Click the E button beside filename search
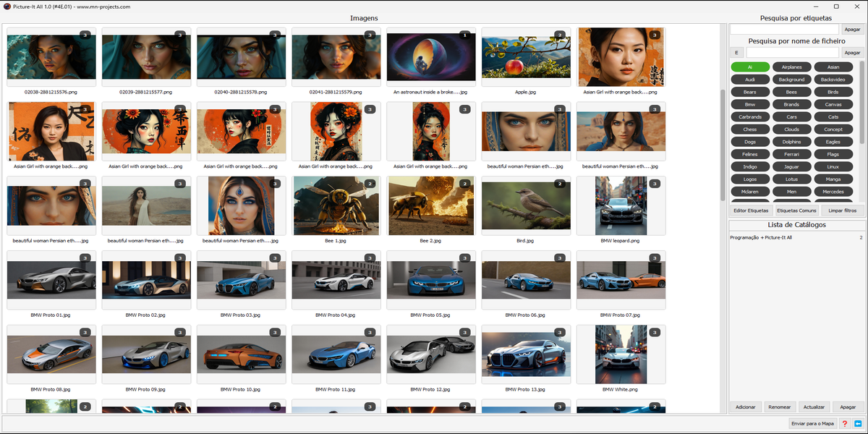The height and width of the screenshot is (434, 868). [736, 53]
